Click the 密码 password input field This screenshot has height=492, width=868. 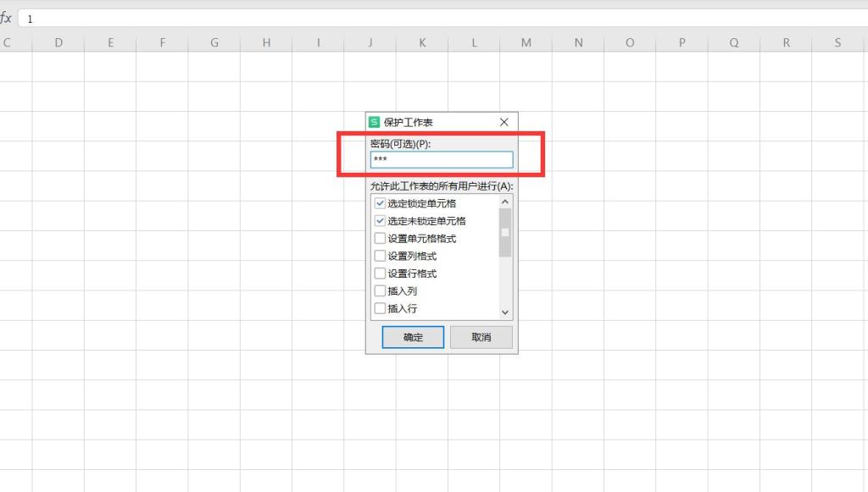pyautogui.click(x=442, y=160)
